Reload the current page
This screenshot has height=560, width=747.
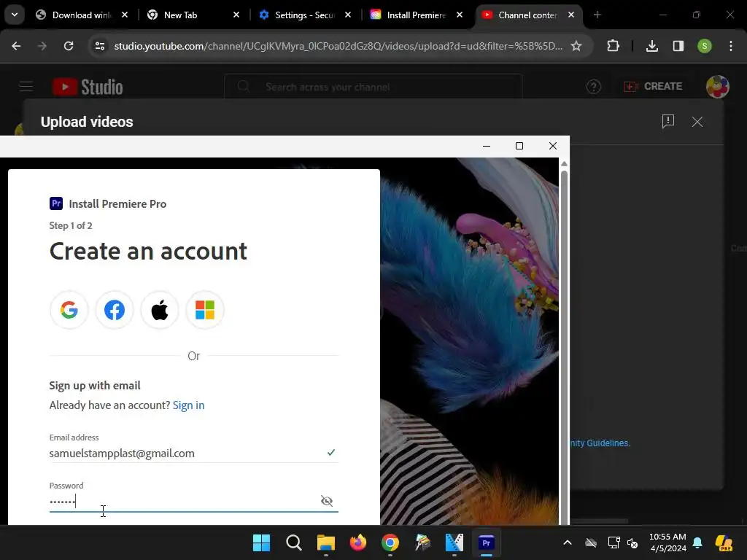(69, 46)
